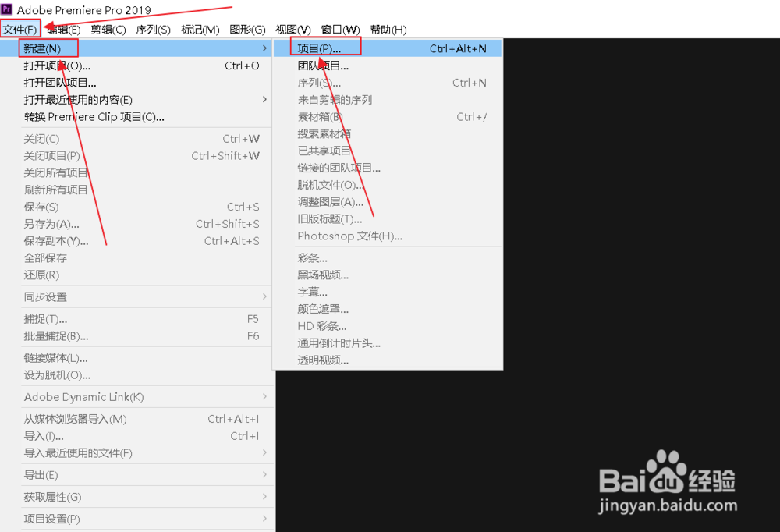780x532 pixels.
Task: Open the 视图(V) menu
Action: (293, 30)
